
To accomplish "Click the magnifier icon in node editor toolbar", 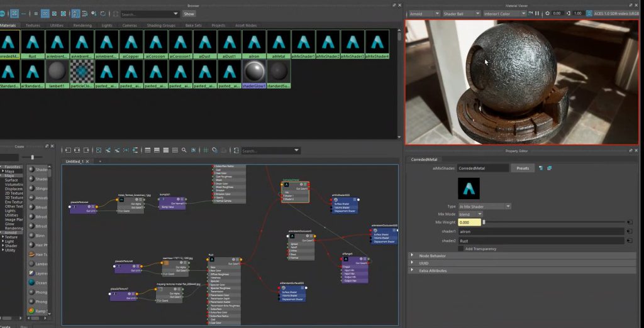I will point(184,150).
